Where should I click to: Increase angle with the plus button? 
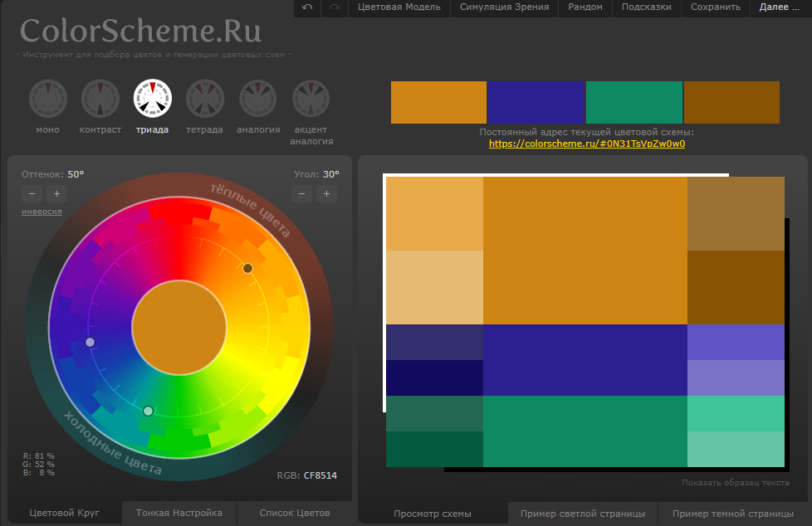(x=327, y=193)
